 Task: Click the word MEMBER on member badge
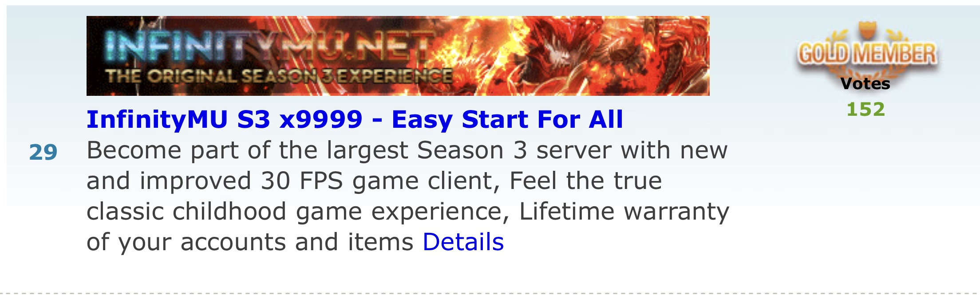tap(896, 54)
